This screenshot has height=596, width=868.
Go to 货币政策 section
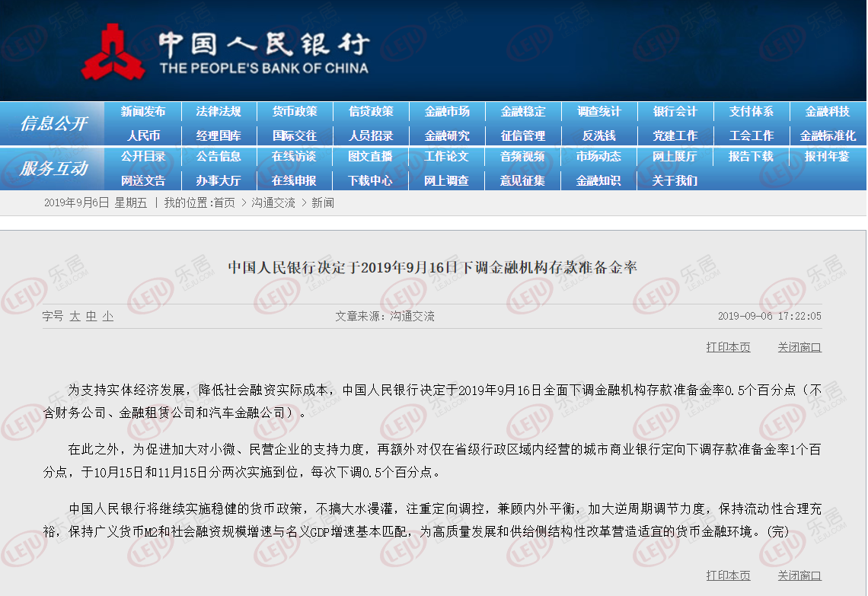click(x=295, y=111)
